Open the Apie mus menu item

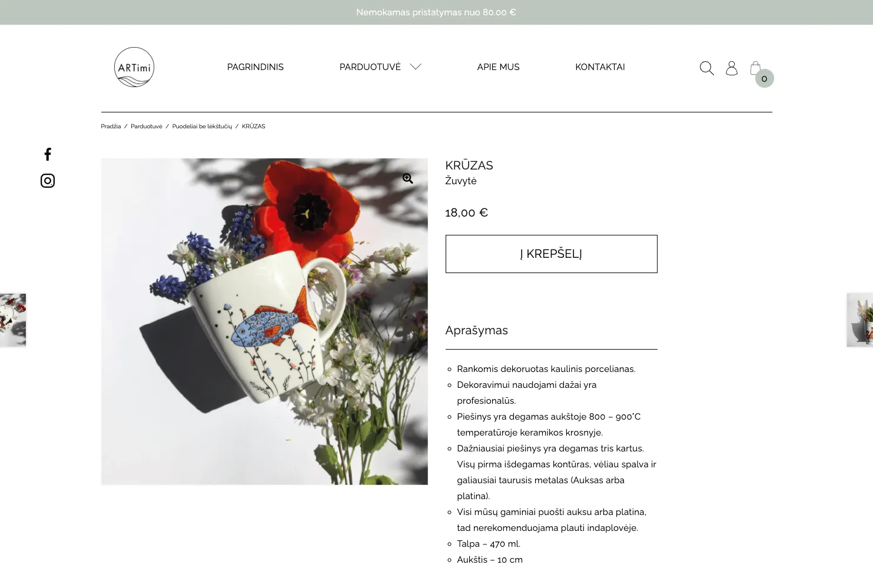[498, 67]
